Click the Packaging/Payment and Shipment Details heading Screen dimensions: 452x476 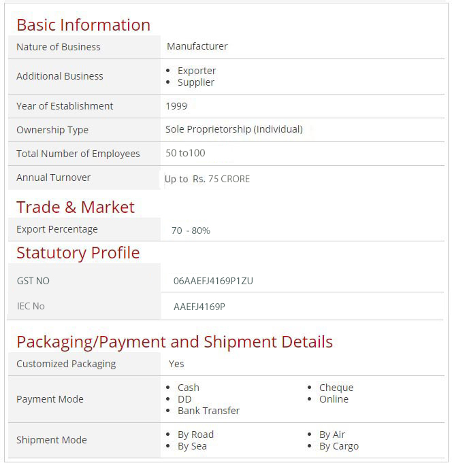click(x=175, y=342)
